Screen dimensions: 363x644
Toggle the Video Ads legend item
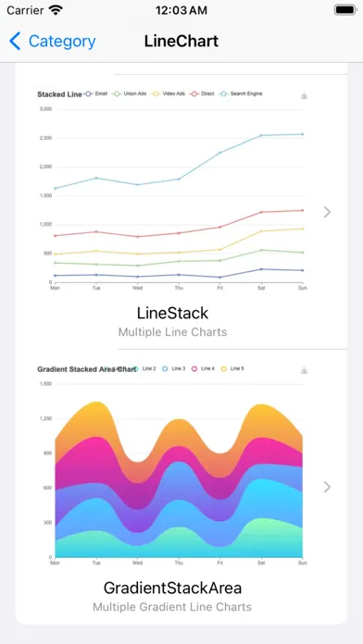[169, 93]
